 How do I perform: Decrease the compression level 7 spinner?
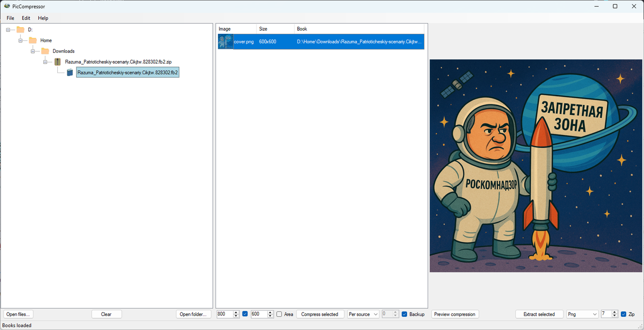pyautogui.click(x=614, y=316)
